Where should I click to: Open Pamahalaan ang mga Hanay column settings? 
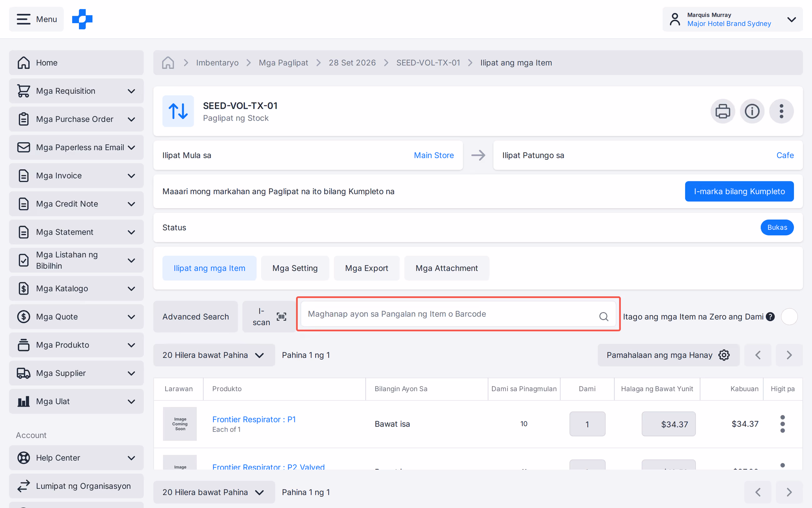tap(668, 355)
